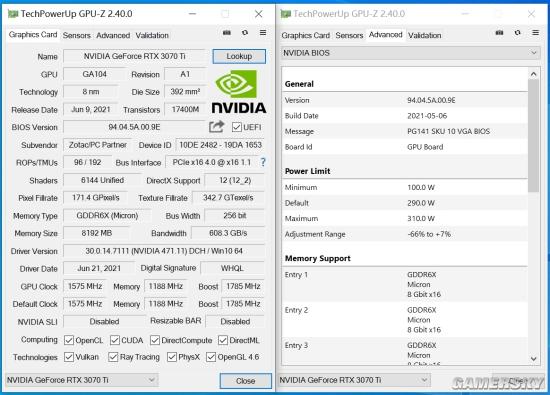Image resolution: width=550 pixels, height=395 pixels.
Task: Click the GPU-Z app icon in left title bar
Action: [13, 14]
